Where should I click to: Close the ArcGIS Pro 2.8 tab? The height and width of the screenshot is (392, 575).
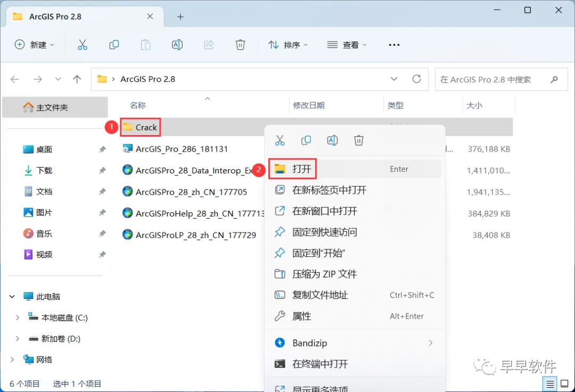point(150,16)
